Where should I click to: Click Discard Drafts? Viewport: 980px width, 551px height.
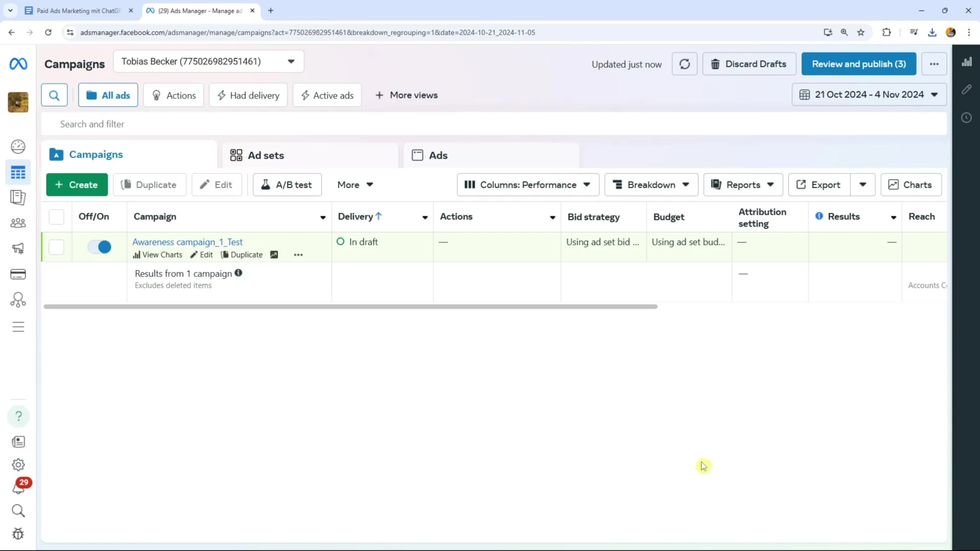[749, 64]
